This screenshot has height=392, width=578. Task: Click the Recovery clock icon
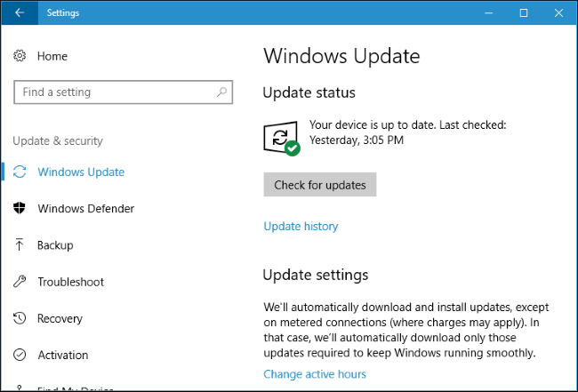click(20, 318)
